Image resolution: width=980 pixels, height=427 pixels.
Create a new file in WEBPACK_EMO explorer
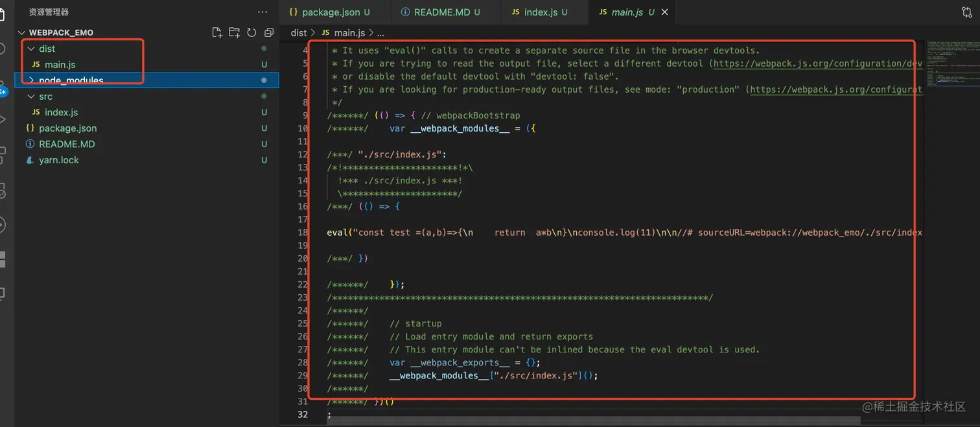(217, 32)
